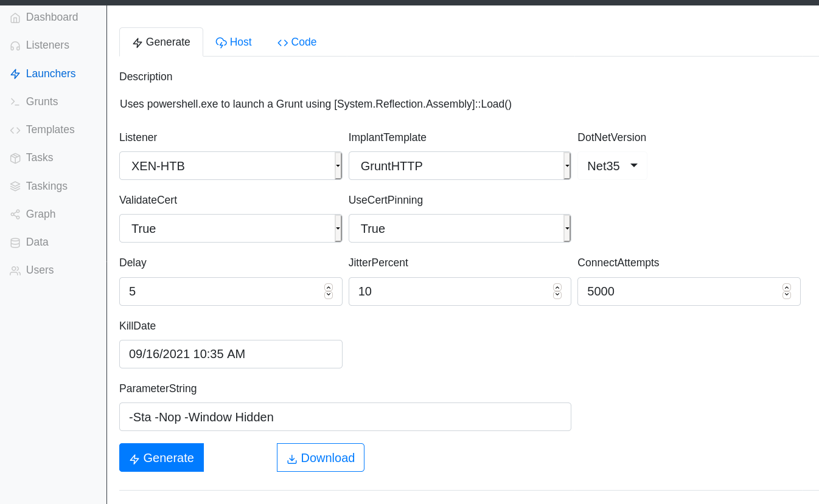Click the Users people icon
Image resolution: width=819 pixels, height=504 pixels.
pos(15,271)
